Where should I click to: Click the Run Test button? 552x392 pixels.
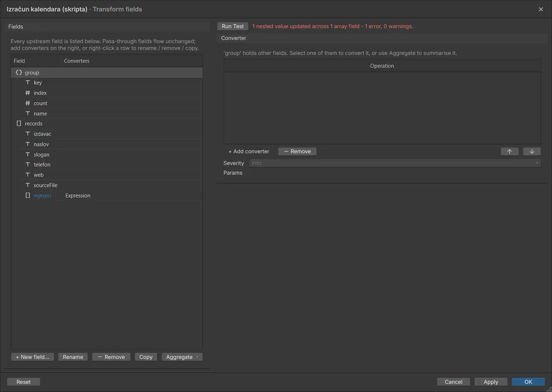point(233,27)
